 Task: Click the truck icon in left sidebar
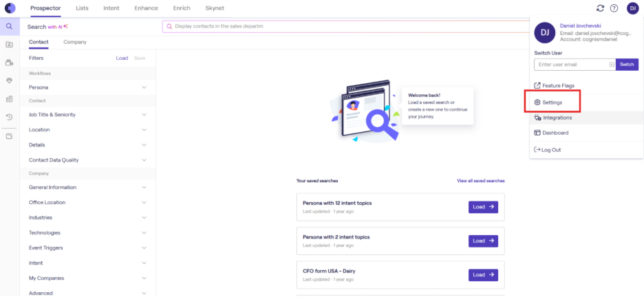[x=10, y=63]
